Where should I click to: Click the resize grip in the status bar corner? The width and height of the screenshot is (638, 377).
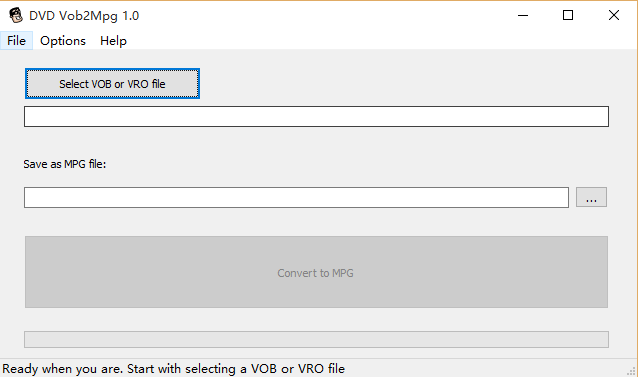pyautogui.click(x=632, y=371)
